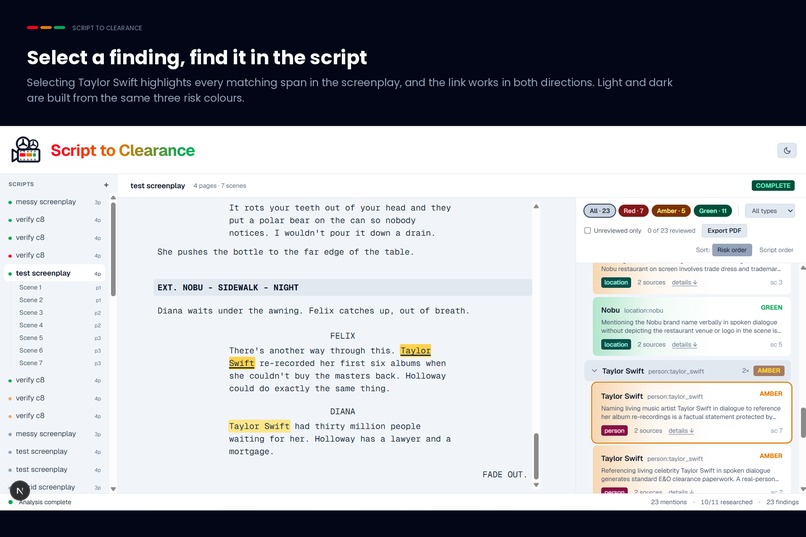
Task: Click the SCRIPTS sidebar header
Action: click(21, 184)
